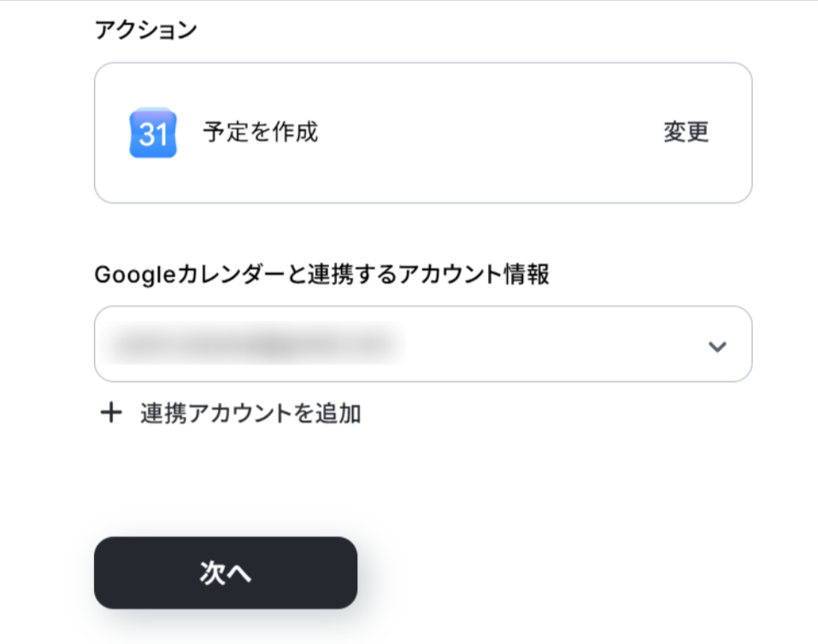Click the 変更 link to change action

686,132
